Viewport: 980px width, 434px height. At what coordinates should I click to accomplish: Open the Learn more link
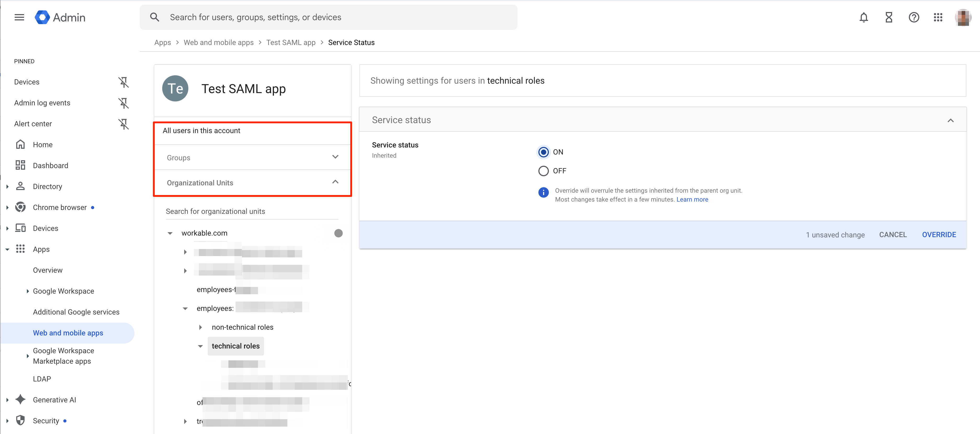pyautogui.click(x=692, y=199)
